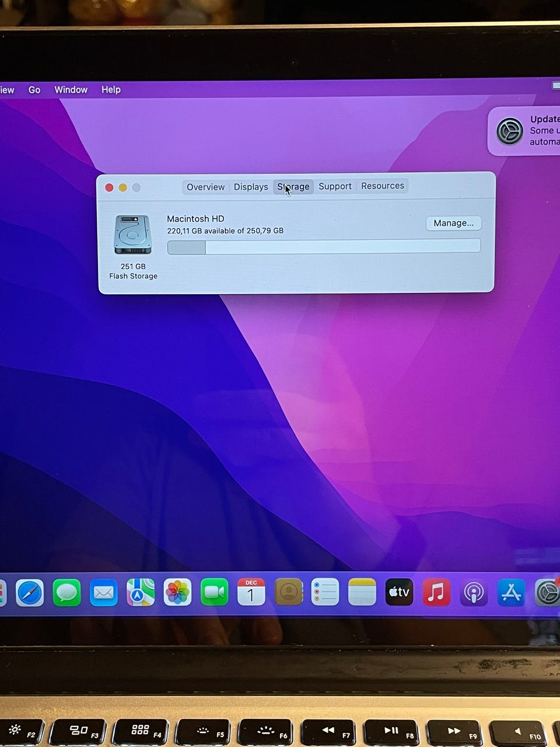Click the Manage... button

tap(453, 223)
